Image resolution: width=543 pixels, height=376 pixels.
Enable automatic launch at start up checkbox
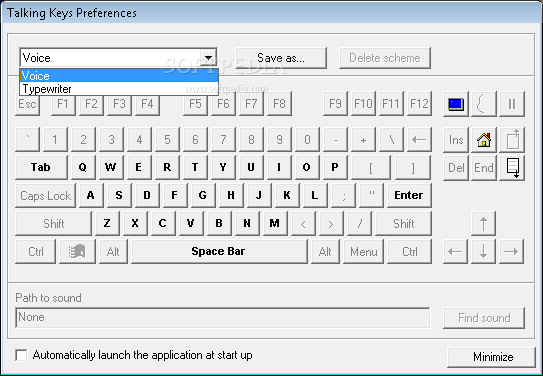(x=21, y=355)
